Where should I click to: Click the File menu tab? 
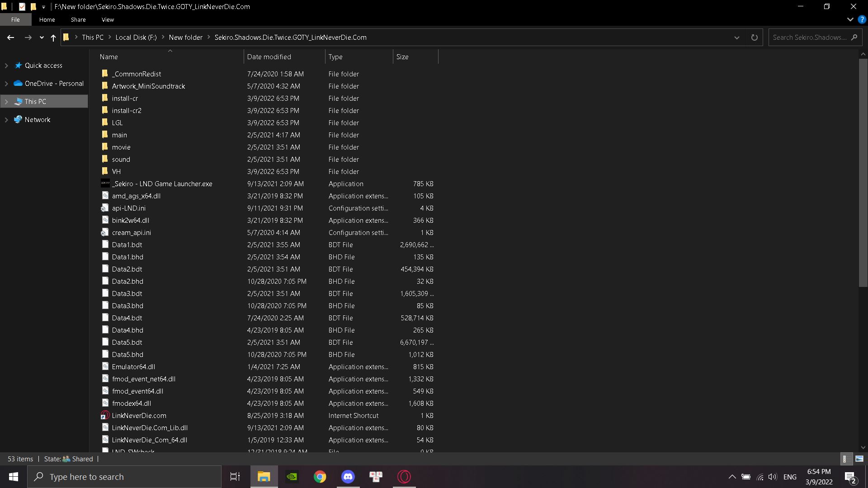pos(15,20)
